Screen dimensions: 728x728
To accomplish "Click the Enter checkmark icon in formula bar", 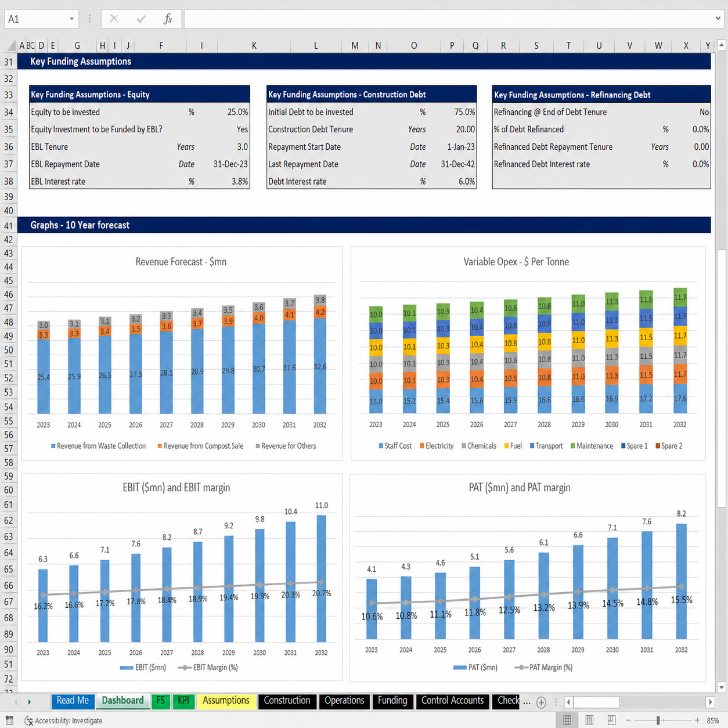I will 141,19.
